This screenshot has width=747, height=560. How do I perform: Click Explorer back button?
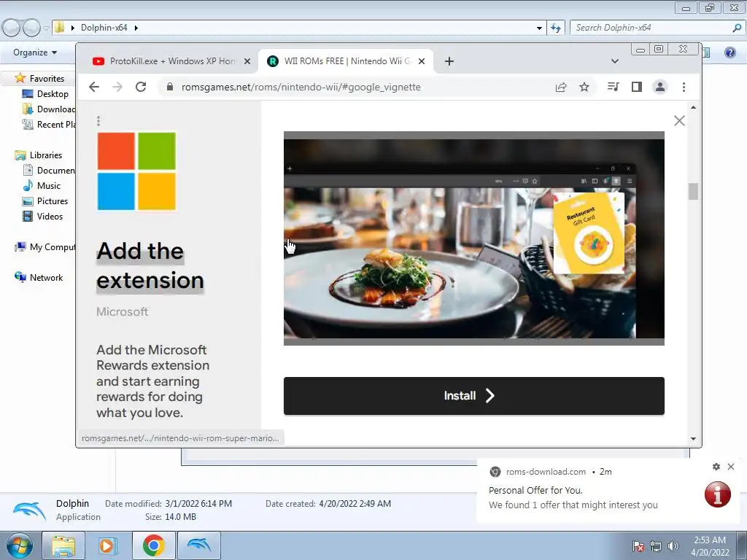click(x=12, y=28)
